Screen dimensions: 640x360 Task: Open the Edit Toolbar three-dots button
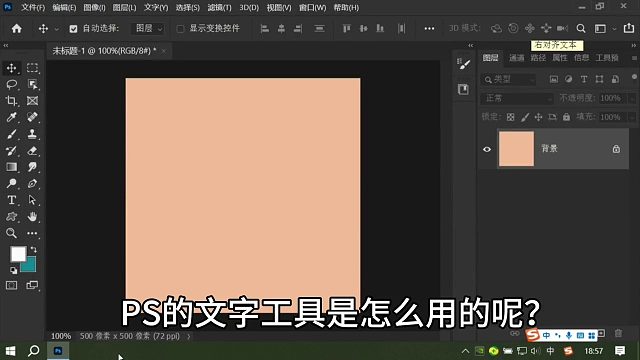pos(32,233)
